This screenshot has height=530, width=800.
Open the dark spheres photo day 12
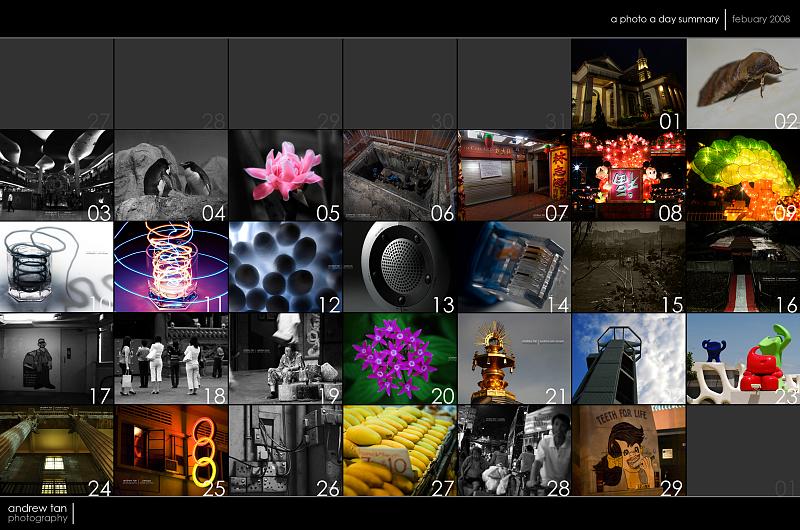(x=285, y=267)
